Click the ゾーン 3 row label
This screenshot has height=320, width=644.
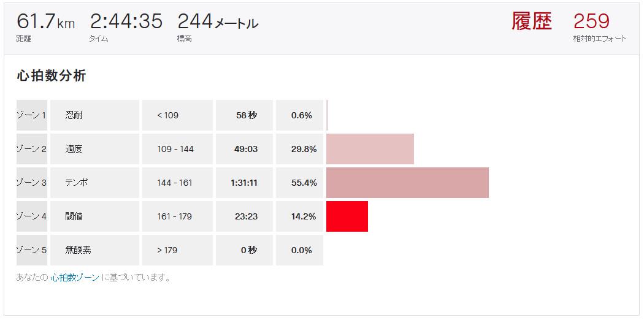point(32,183)
